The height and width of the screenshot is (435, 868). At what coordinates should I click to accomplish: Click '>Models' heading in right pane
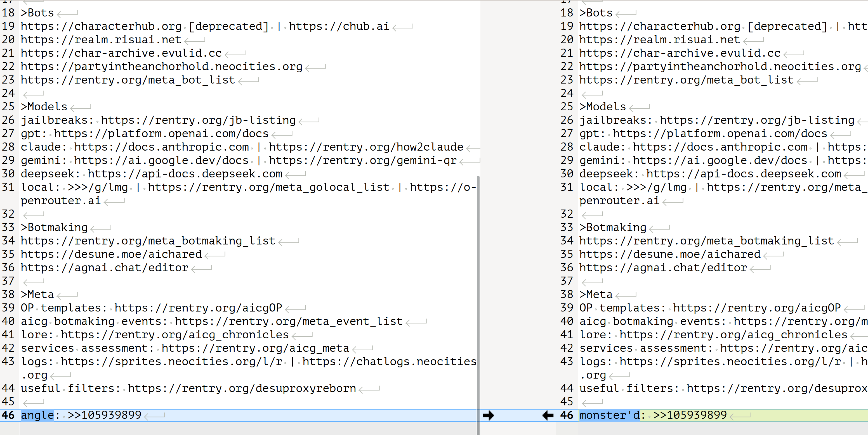[x=602, y=107]
